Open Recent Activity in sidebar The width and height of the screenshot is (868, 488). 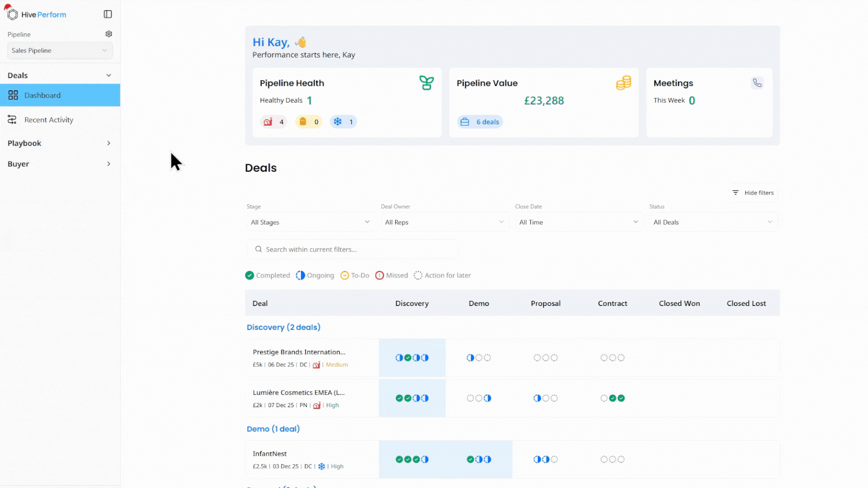[x=49, y=120]
